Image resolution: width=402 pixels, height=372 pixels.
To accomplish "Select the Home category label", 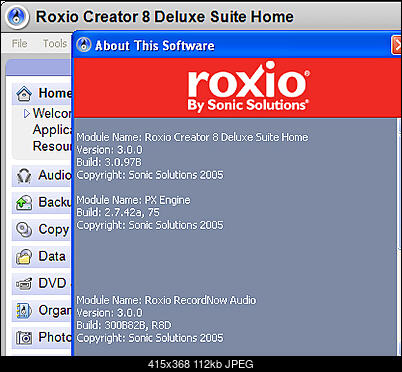I will coord(55,93).
